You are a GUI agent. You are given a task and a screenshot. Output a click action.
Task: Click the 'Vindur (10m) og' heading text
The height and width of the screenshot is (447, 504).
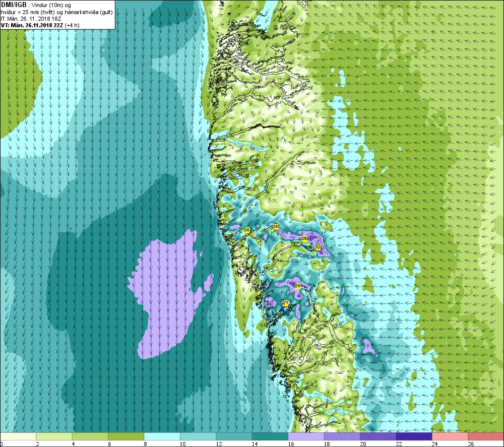(x=51, y=5)
